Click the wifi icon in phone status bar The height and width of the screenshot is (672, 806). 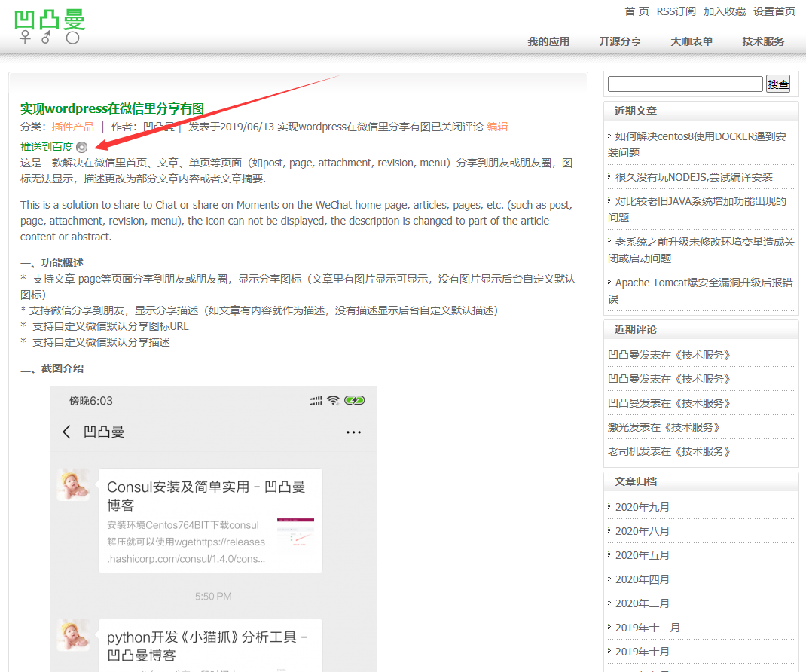(333, 400)
